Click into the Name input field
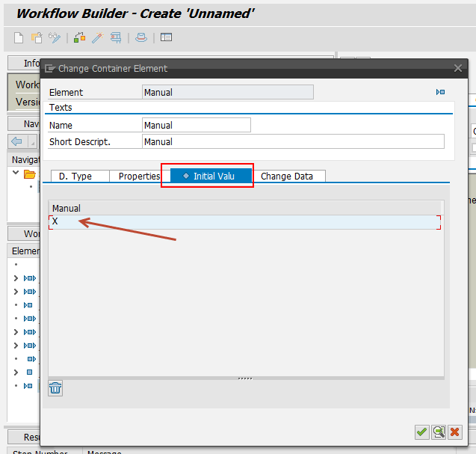 pos(196,125)
